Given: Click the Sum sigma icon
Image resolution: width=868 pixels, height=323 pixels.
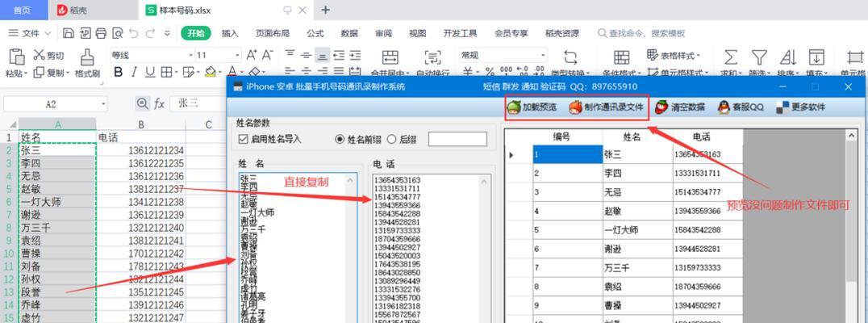Looking at the screenshot, I should [x=731, y=57].
